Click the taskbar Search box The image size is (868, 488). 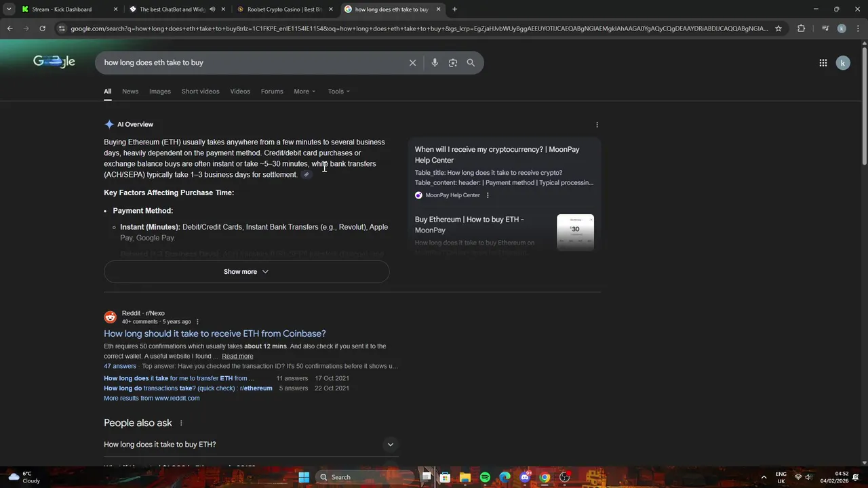pos(364,477)
